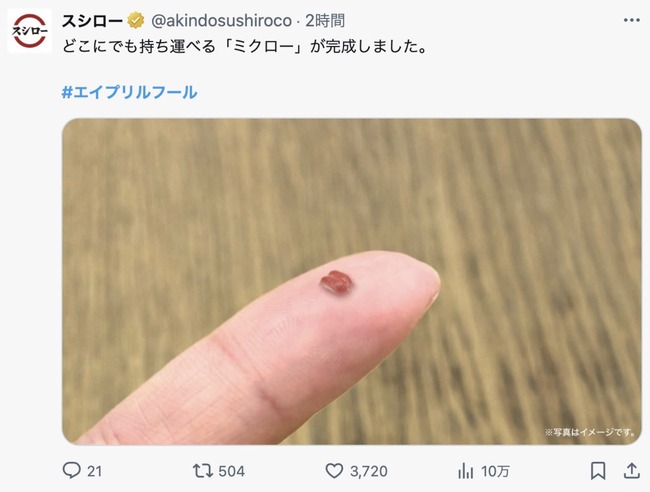This screenshot has height=492, width=650.
Task: Click the gold verified badge
Action: 136,20
